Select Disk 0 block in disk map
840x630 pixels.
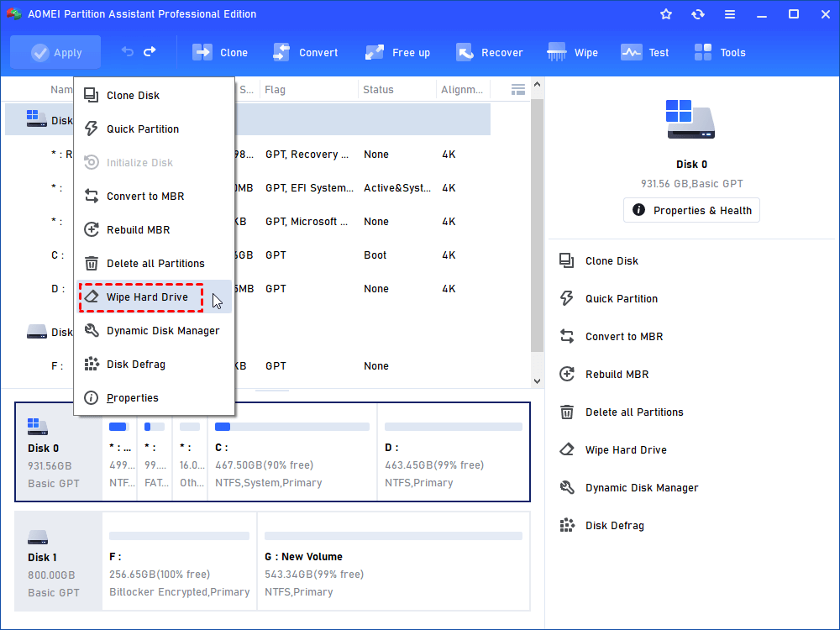click(x=59, y=452)
